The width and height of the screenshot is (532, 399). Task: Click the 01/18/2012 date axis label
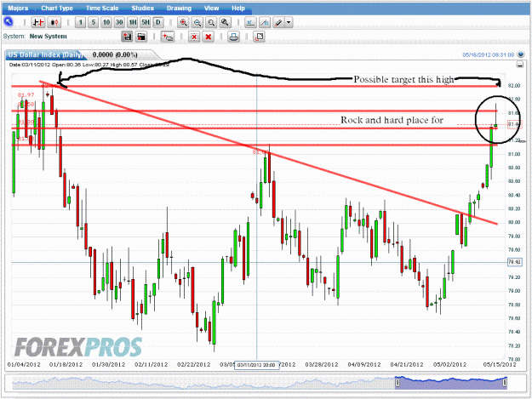[66, 365]
